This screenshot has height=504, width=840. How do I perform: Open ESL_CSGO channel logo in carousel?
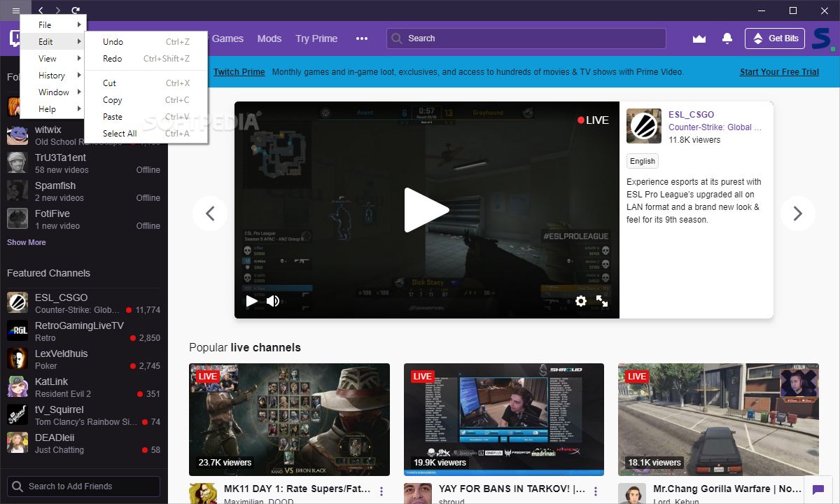(644, 126)
